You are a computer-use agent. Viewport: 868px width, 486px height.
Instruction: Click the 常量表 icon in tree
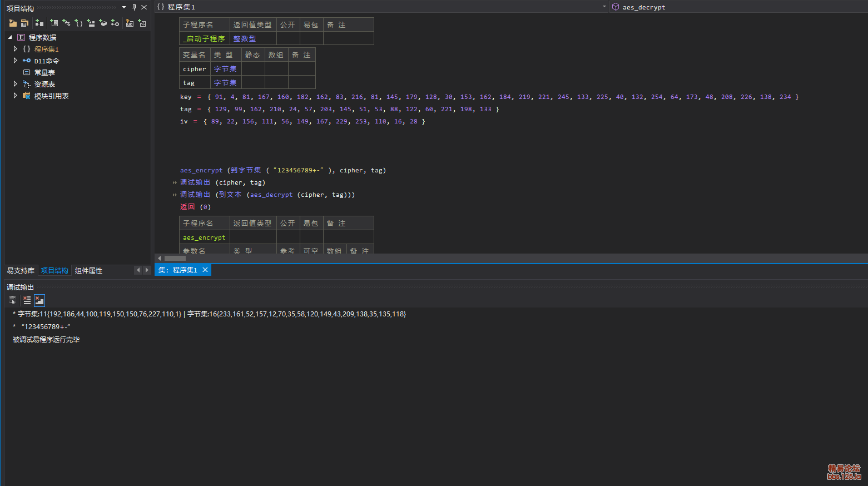pyautogui.click(x=27, y=72)
